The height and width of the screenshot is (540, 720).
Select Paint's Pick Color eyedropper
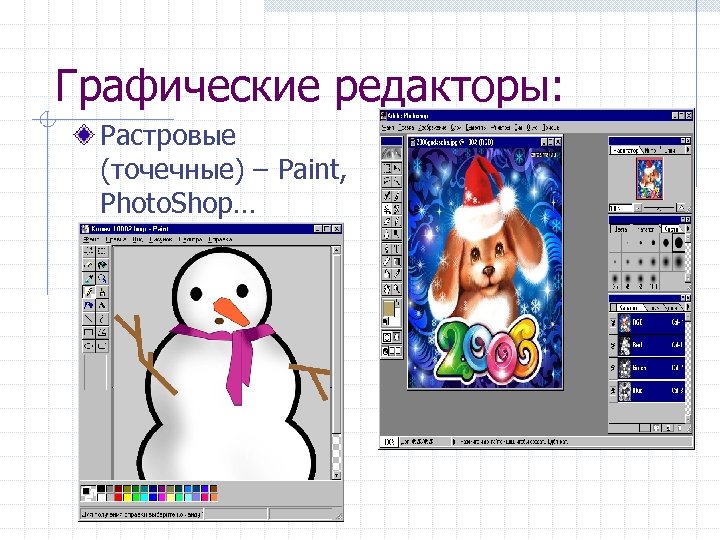89,278
